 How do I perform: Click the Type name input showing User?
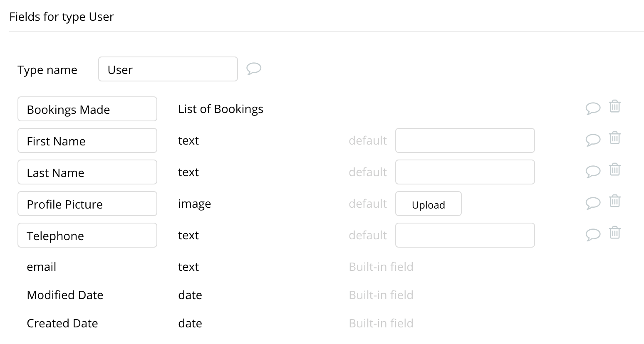click(x=168, y=69)
